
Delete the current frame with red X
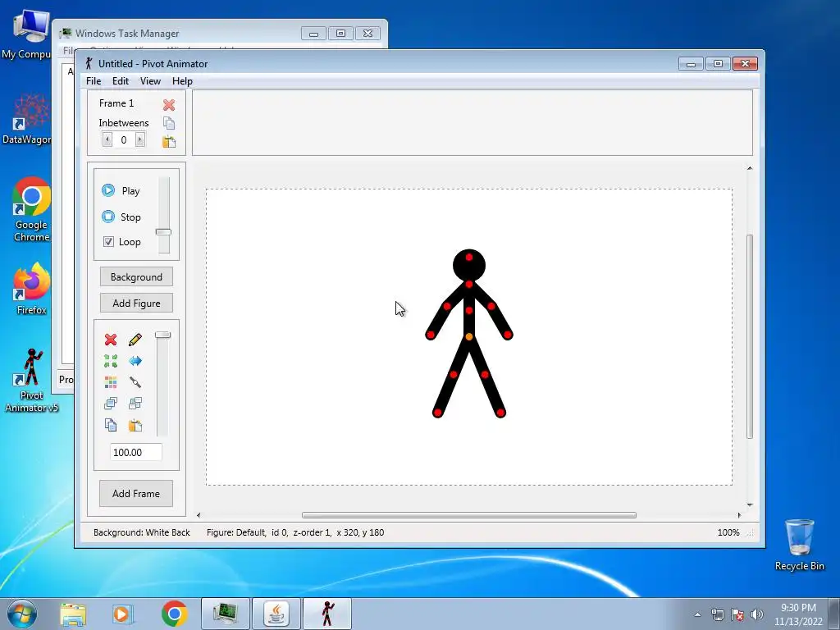[x=169, y=104]
